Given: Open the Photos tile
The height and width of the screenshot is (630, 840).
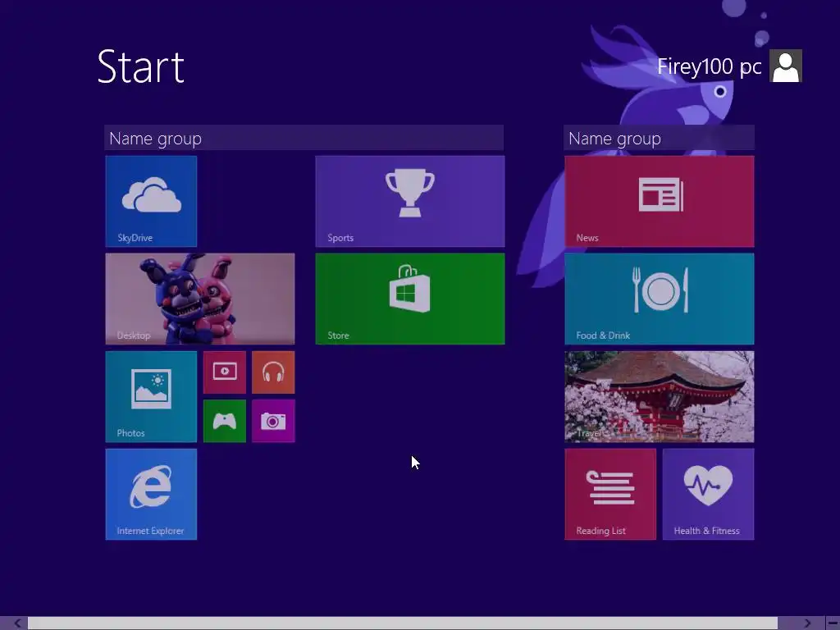Looking at the screenshot, I should point(151,396).
